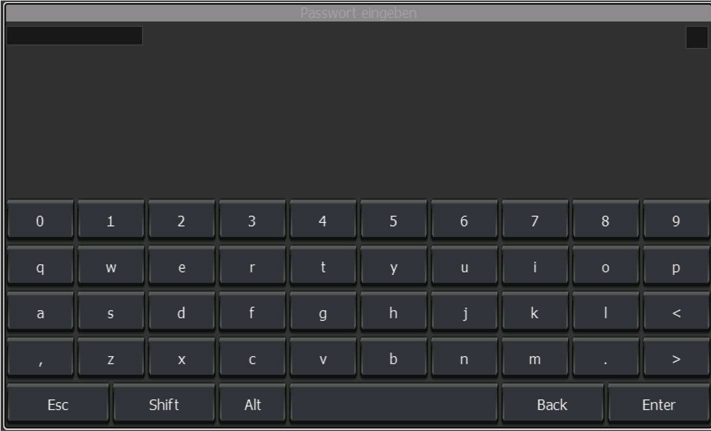711x431 pixels.
Task: Tap the space bar key
Action: (x=394, y=404)
